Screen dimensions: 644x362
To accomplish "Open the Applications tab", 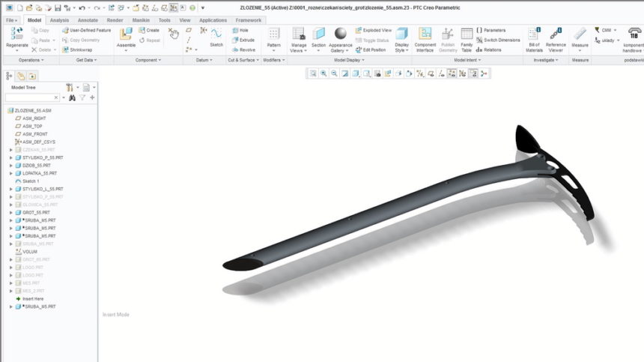I will coord(213,20).
